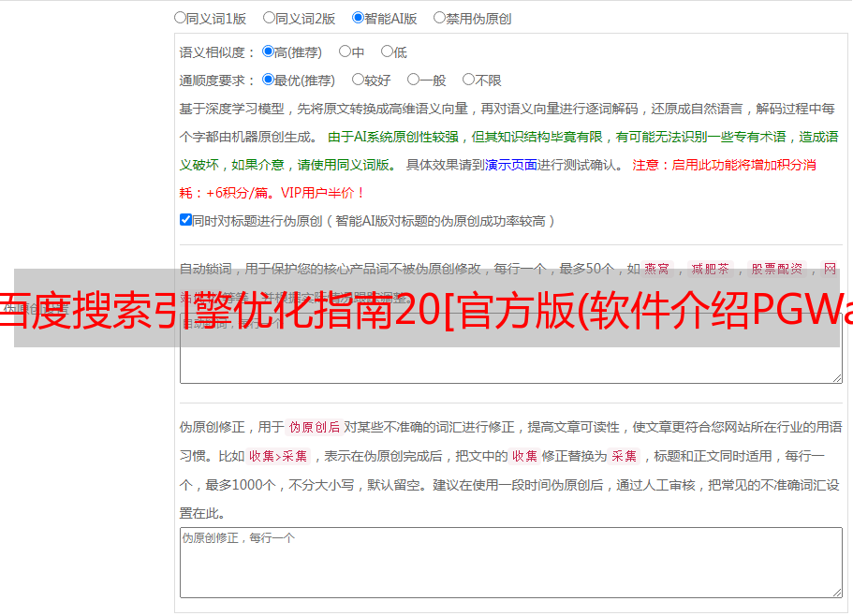Click the 自动锁词 textarea
Viewport: 853px width, 616px height.
[511, 348]
